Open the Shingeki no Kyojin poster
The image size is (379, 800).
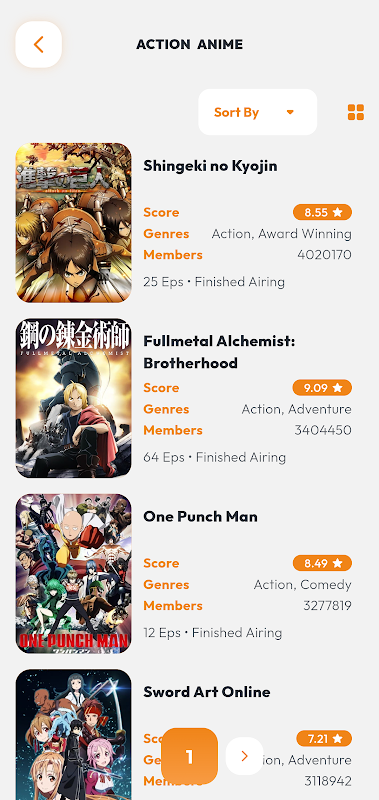tap(73, 223)
